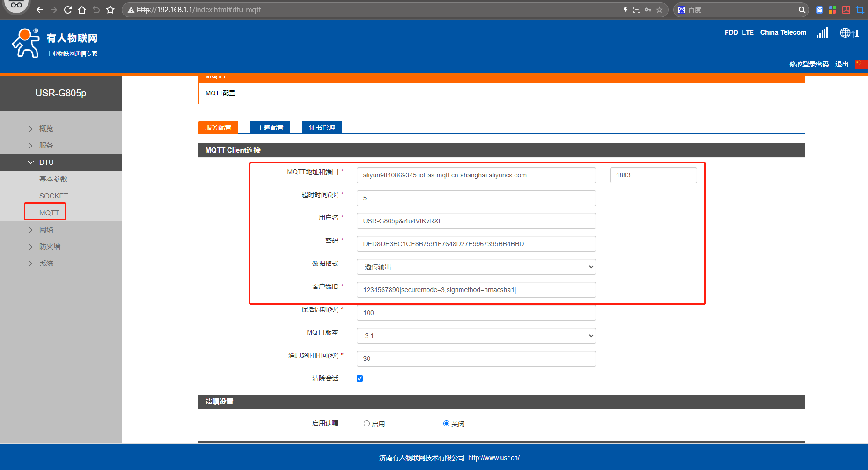Open the MQTT版本 dropdown
Viewport: 868px width, 470px height.
pyautogui.click(x=476, y=336)
